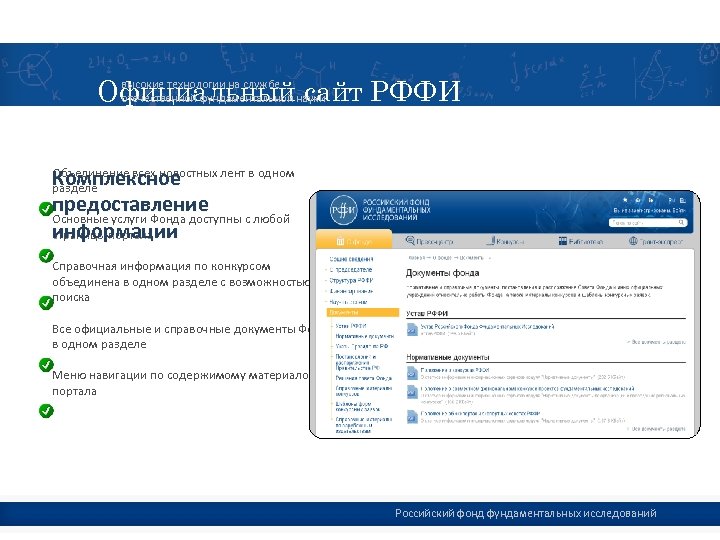Click file icon of second Нормативные документы entry
Screen dimensions: 720x540
(x=412, y=392)
